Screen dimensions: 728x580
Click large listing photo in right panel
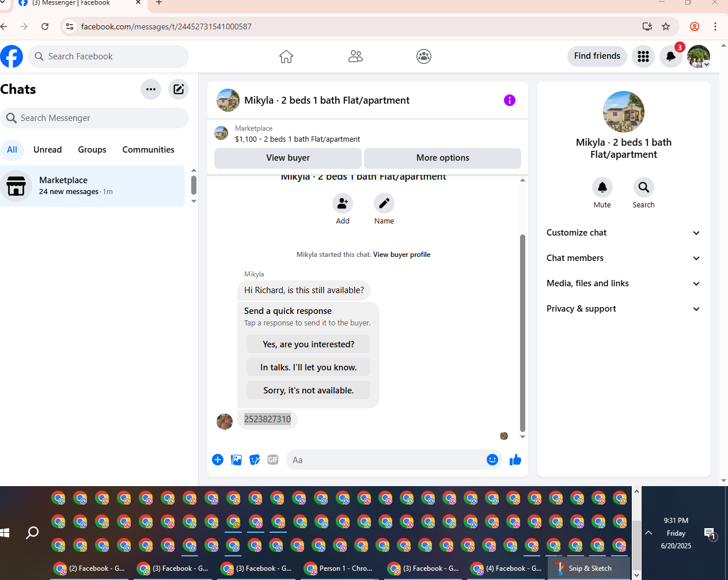(624, 112)
